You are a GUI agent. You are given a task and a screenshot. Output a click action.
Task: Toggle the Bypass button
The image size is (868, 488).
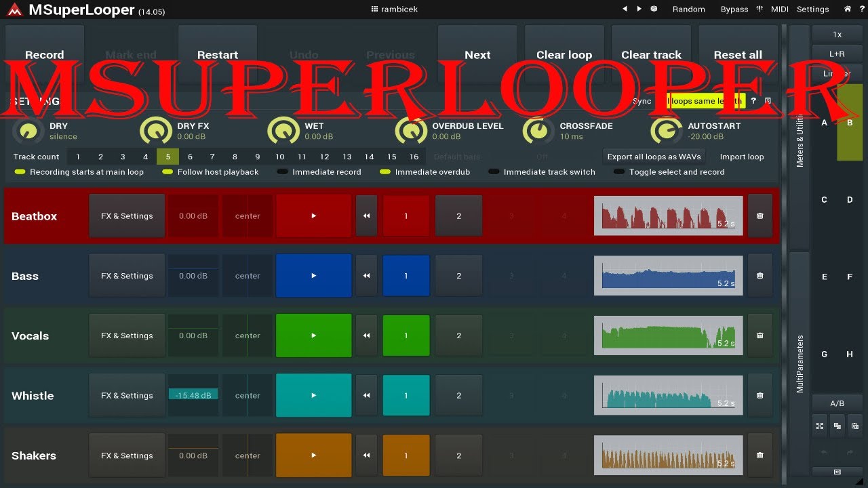pos(734,9)
